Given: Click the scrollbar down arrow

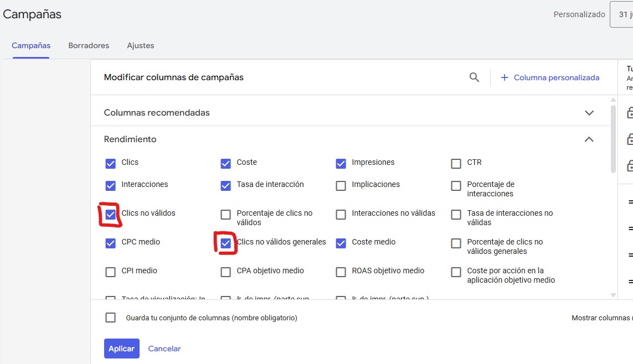Looking at the screenshot, I should [613, 295].
